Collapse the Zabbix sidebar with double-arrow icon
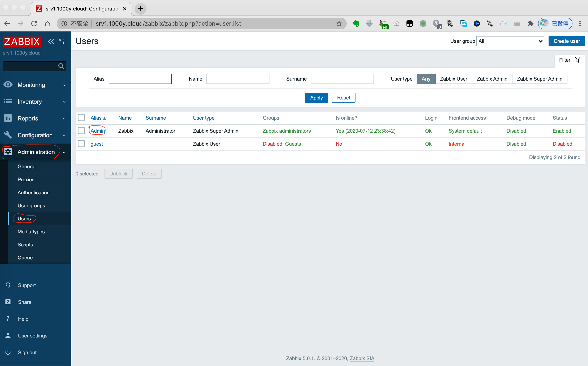This screenshot has width=588, height=366. (x=51, y=42)
